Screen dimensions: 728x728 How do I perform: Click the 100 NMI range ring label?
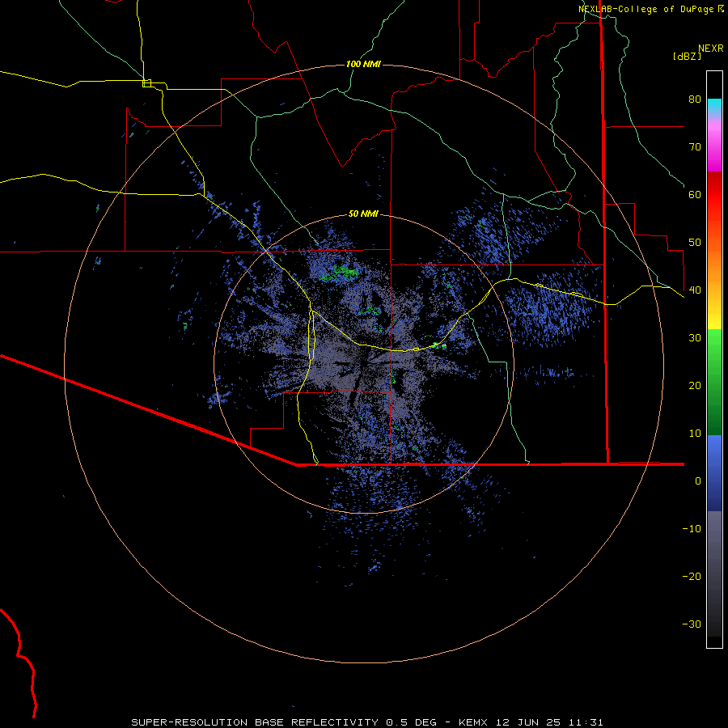(x=363, y=64)
